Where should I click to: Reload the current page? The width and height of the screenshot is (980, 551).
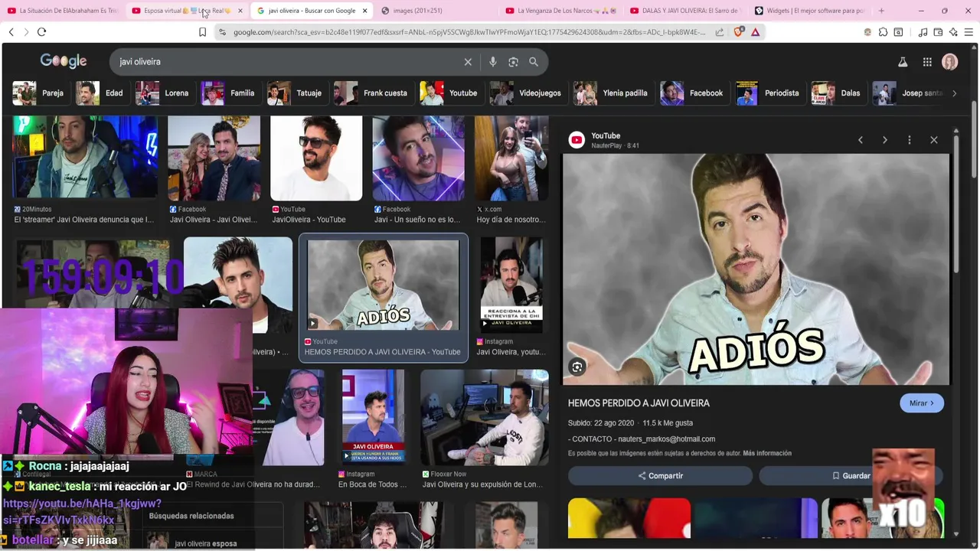pos(41,32)
